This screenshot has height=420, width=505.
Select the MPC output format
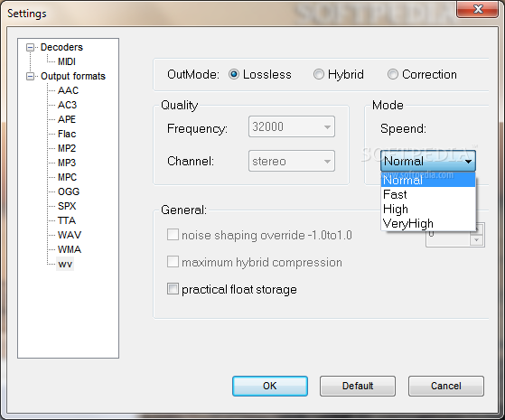67,177
